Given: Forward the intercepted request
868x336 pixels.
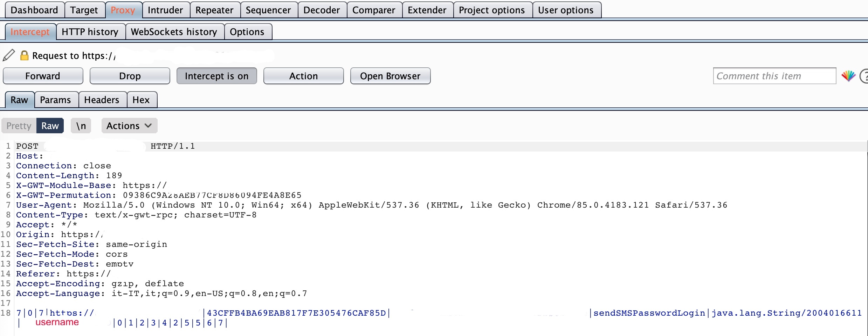Looking at the screenshot, I should click(x=43, y=76).
